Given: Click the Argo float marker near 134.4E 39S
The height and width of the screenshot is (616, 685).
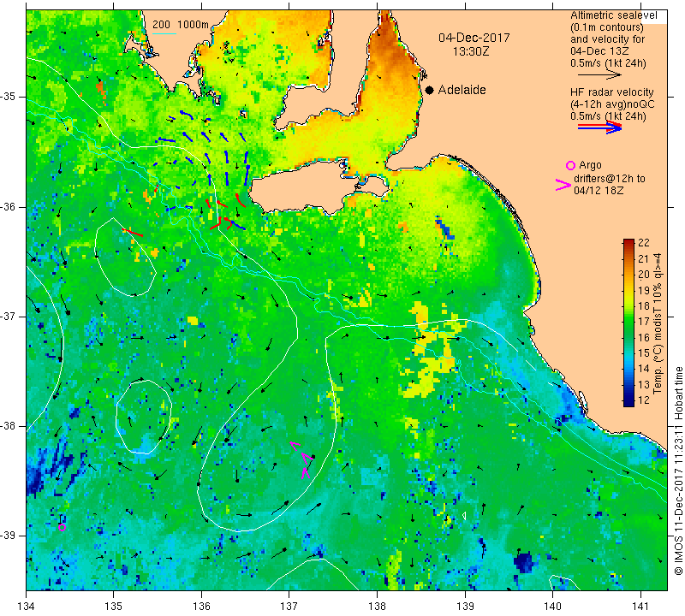Looking at the screenshot, I should tap(62, 527).
